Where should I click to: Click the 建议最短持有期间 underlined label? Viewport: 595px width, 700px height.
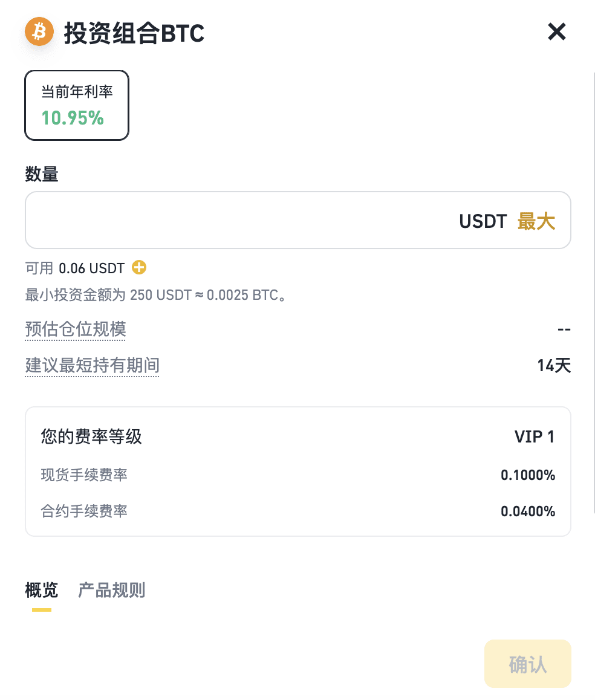coord(92,365)
